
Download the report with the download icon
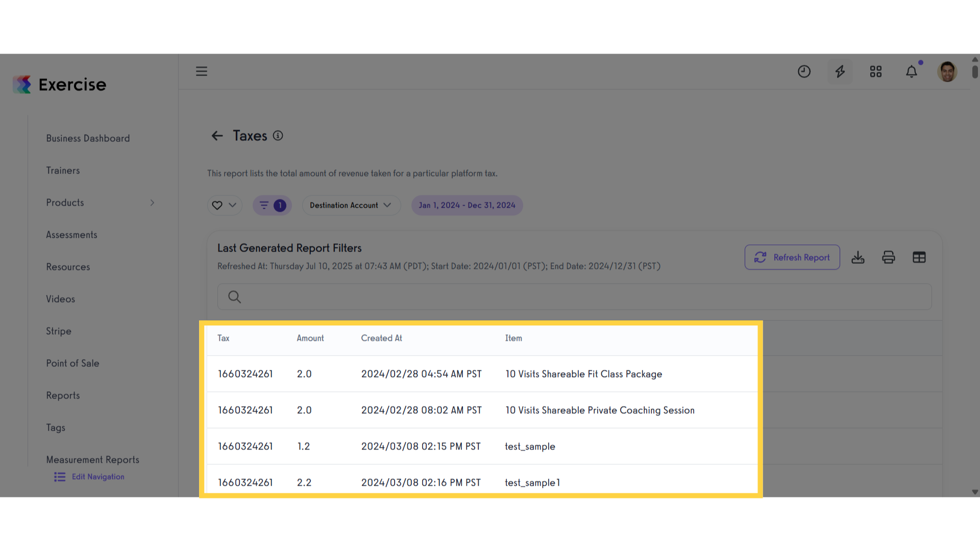click(858, 257)
